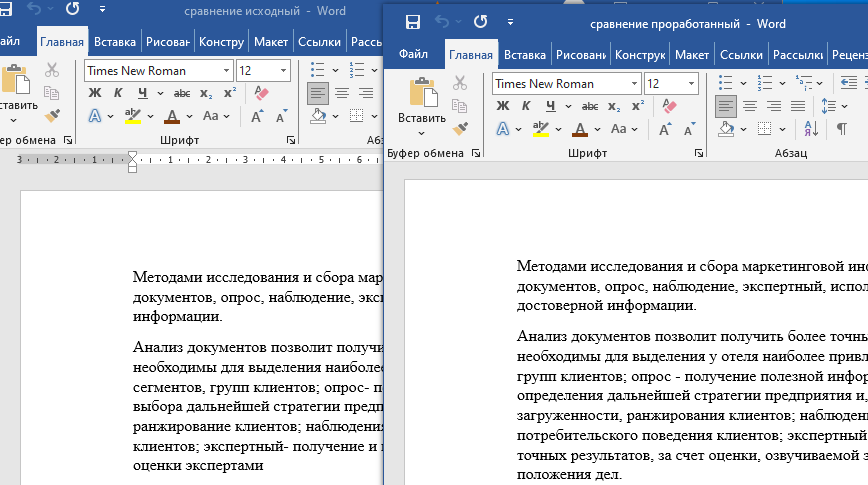This screenshot has height=485, width=868.
Task: Click Format Painter in the проработанный window
Action: (x=460, y=129)
